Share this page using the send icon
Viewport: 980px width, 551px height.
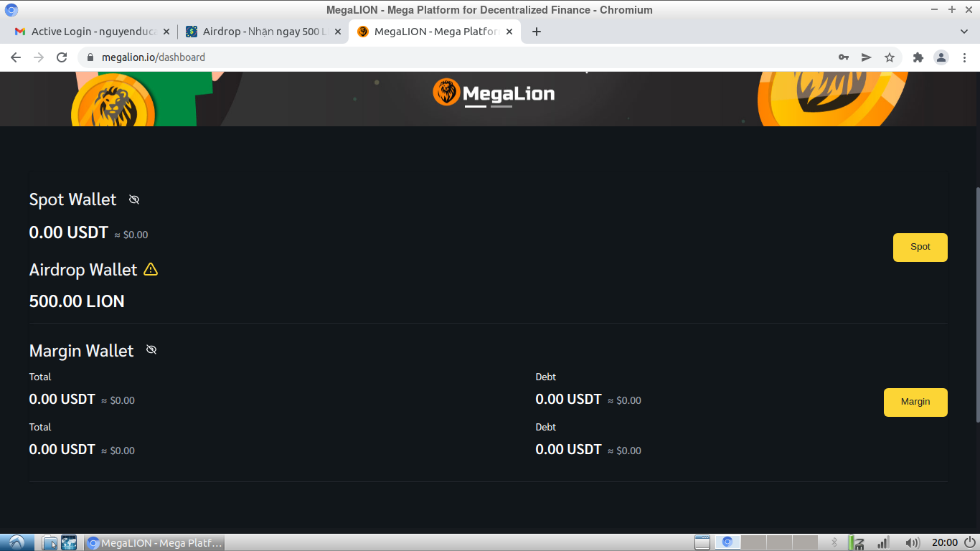[x=867, y=57]
